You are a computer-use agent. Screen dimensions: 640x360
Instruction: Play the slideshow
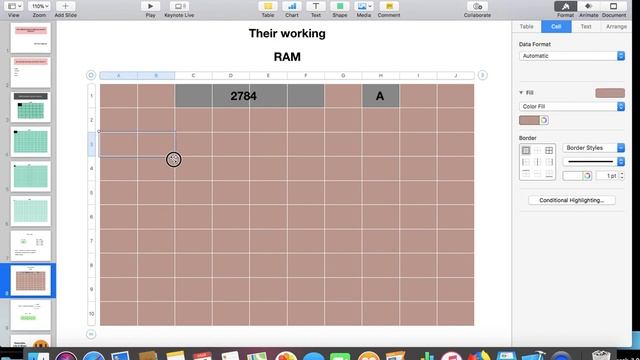tap(150, 6)
